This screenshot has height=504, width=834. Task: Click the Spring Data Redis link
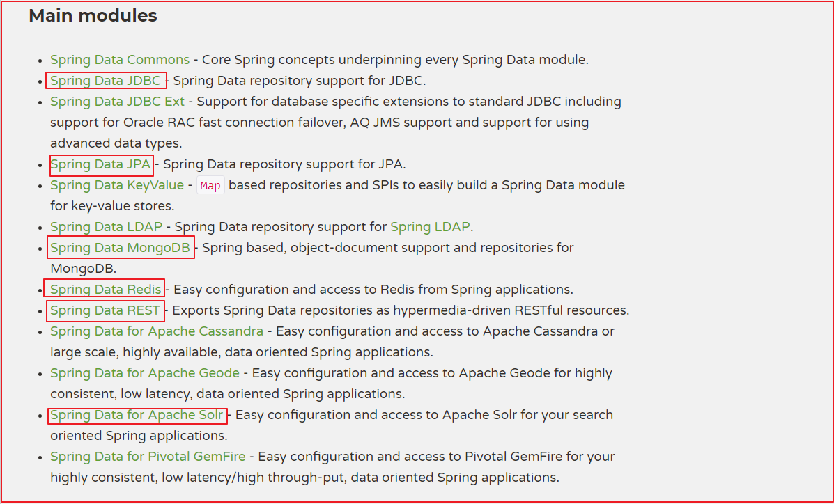pos(106,290)
